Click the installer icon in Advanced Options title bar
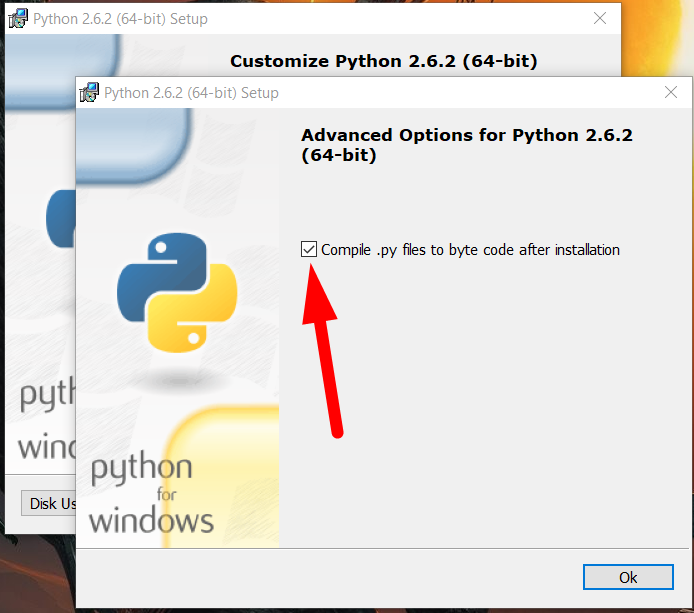Viewport: 694px width, 613px height. click(89, 92)
